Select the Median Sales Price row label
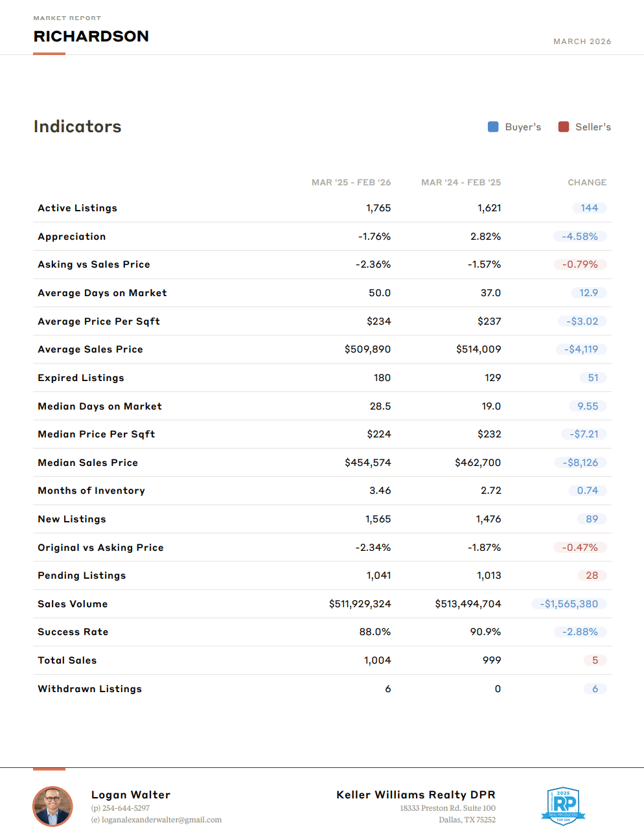This screenshot has width=644, height=836. (x=87, y=463)
